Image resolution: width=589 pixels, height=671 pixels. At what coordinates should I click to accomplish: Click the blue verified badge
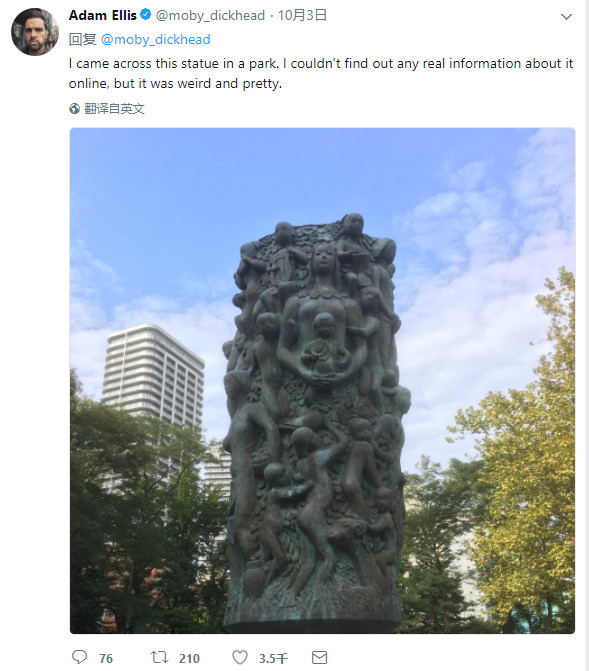146,15
